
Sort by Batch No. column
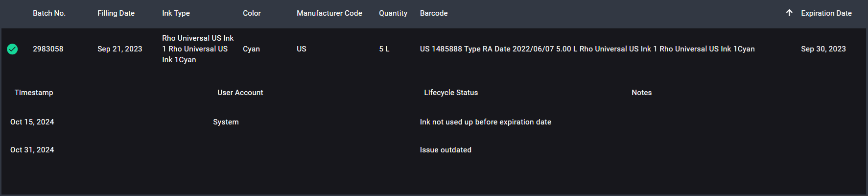[49, 13]
